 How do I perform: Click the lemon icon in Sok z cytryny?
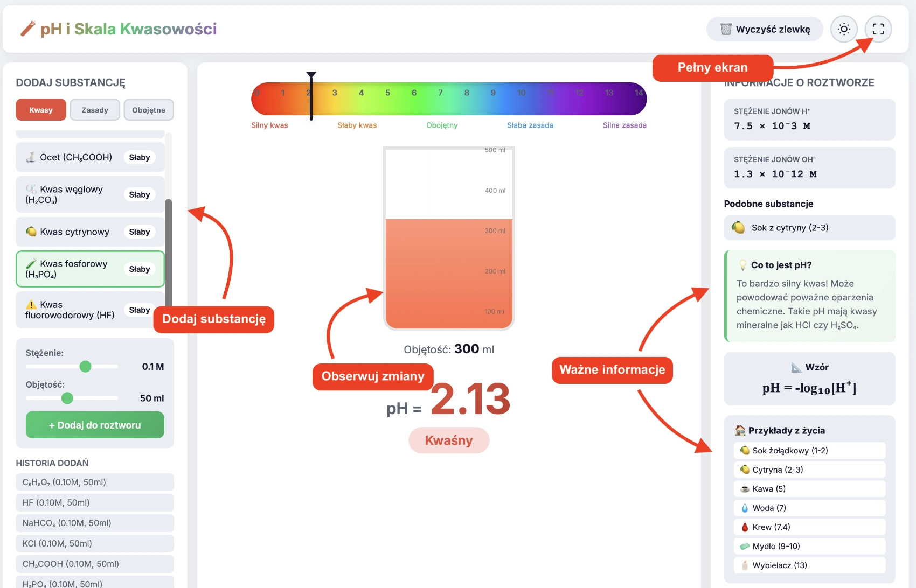[738, 228]
